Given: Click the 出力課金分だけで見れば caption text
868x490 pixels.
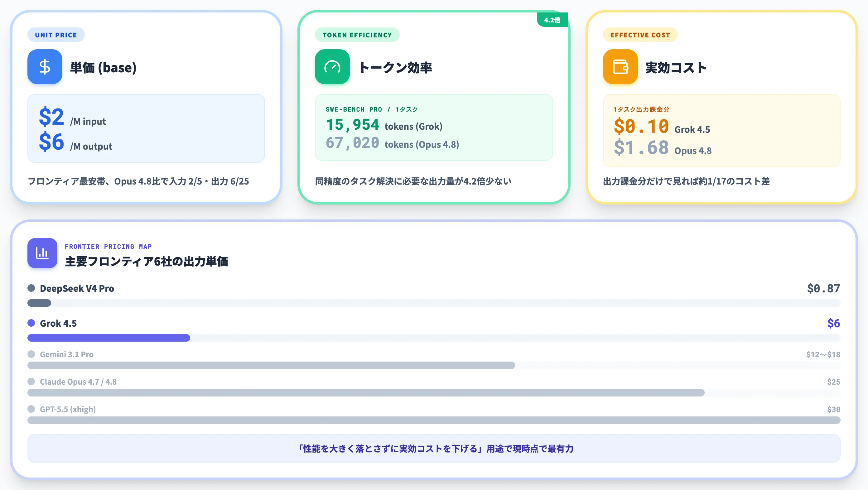Looking at the screenshot, I should pyautogui.click(x=686, y=181).
